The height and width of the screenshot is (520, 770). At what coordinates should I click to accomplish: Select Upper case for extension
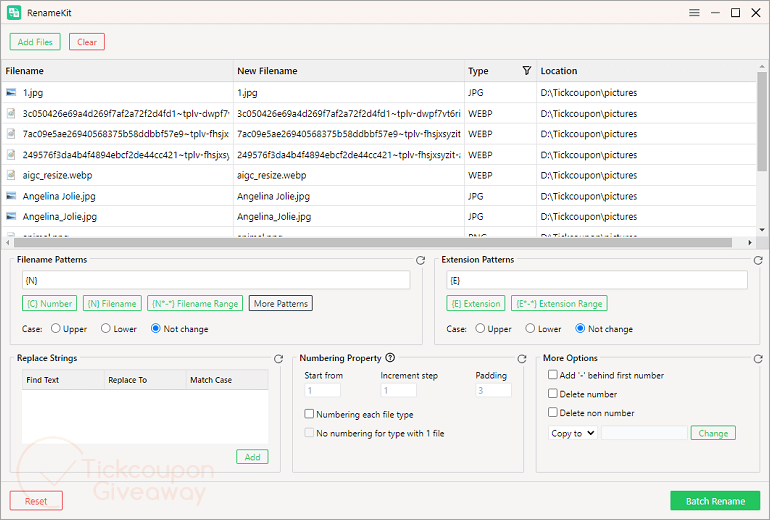click(x=480, y=328)
